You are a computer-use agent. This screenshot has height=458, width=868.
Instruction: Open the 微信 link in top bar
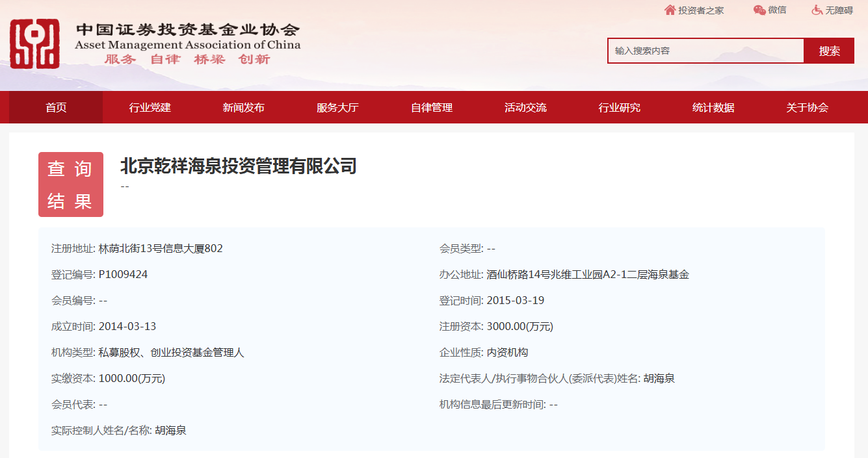(777, 10)
